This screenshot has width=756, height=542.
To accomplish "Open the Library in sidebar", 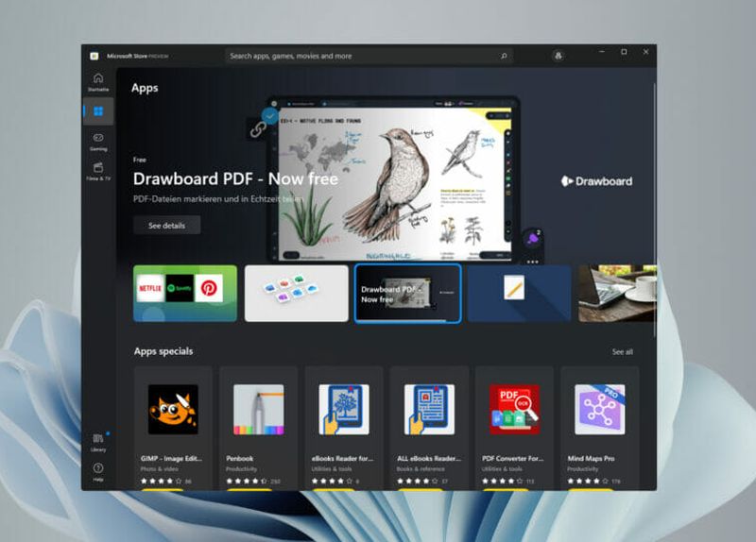I will (x=98, y=442).
